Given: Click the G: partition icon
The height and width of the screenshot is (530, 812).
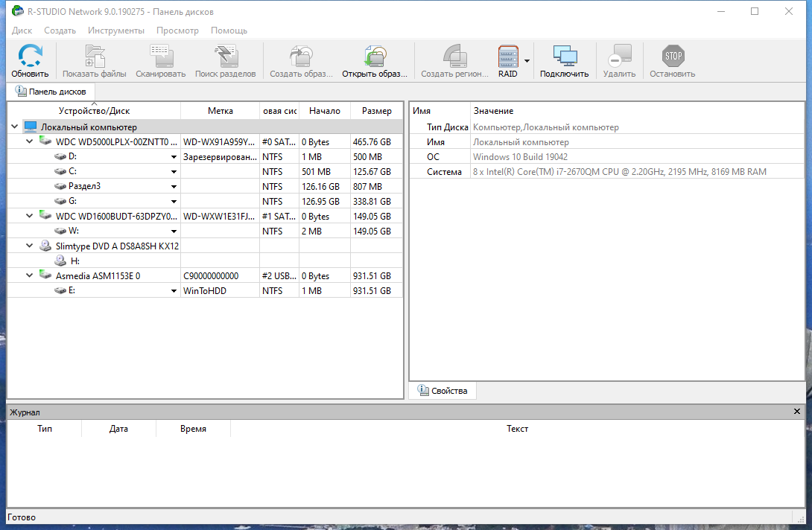Looking at the screenshot, I should click(x=60, y=201).
